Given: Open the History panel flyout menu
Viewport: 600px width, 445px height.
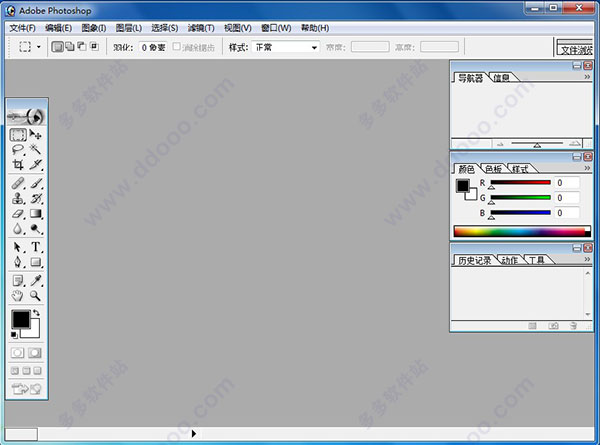Looking at the screenshot, I should pos(587,259).
